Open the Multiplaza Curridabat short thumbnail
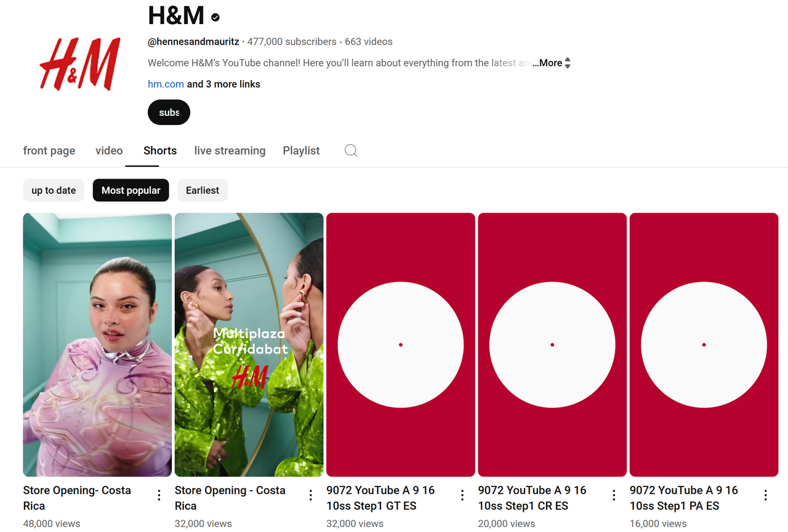The height and width of the screenshot is (532, 788). click(249, 344)
